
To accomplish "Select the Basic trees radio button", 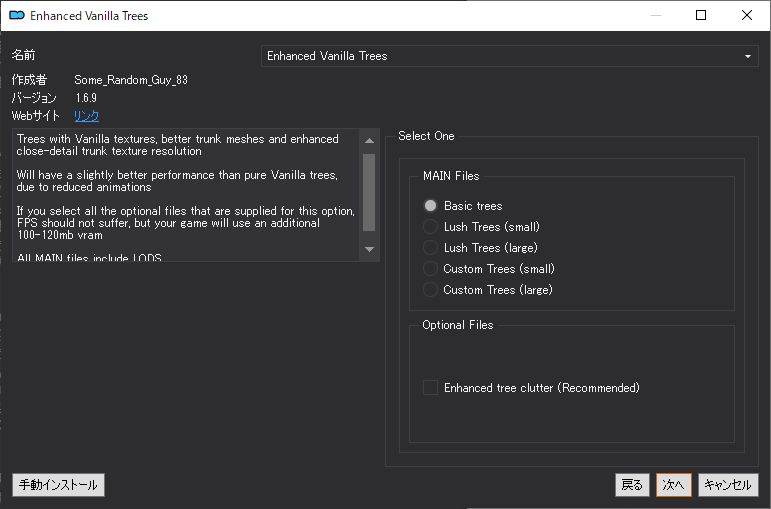I will click(431, 206).
